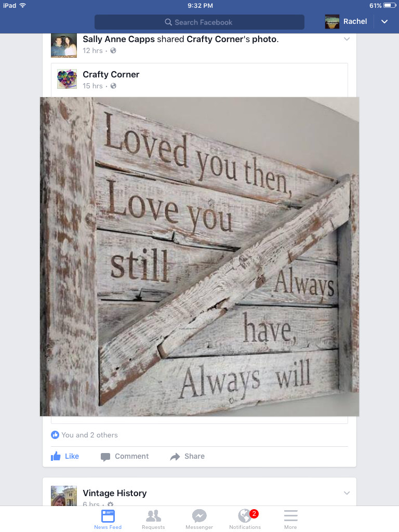Open the News Feed tab
The width and height of the screenshot is (399, 532).
pyautogui.click(x=108, y=520)
